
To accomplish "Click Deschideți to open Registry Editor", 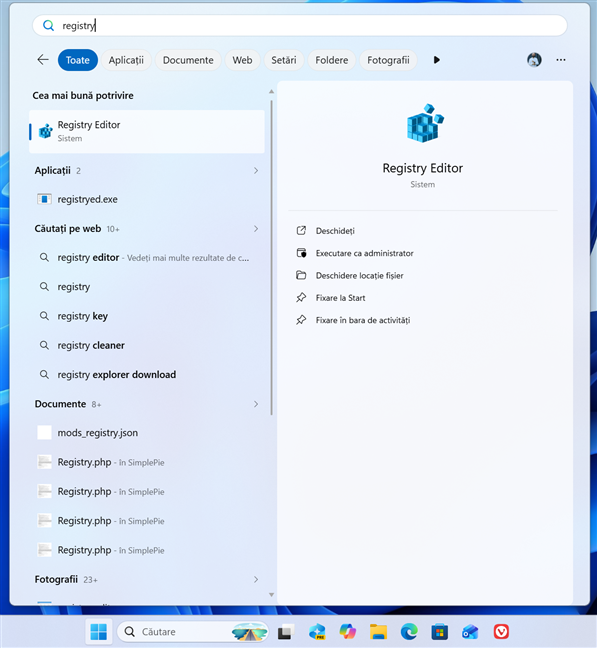I will pyautogui.click(x=335, y=231).
